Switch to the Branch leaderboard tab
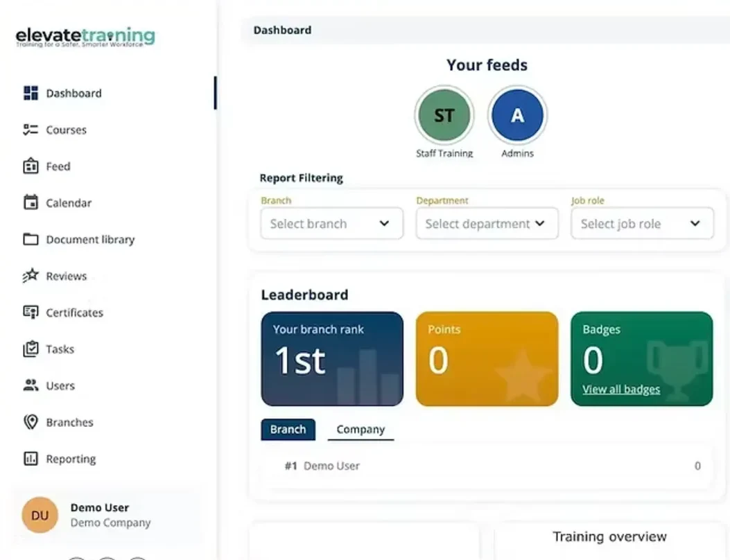This screenshot has width=730, height=560. pos(288,429)
